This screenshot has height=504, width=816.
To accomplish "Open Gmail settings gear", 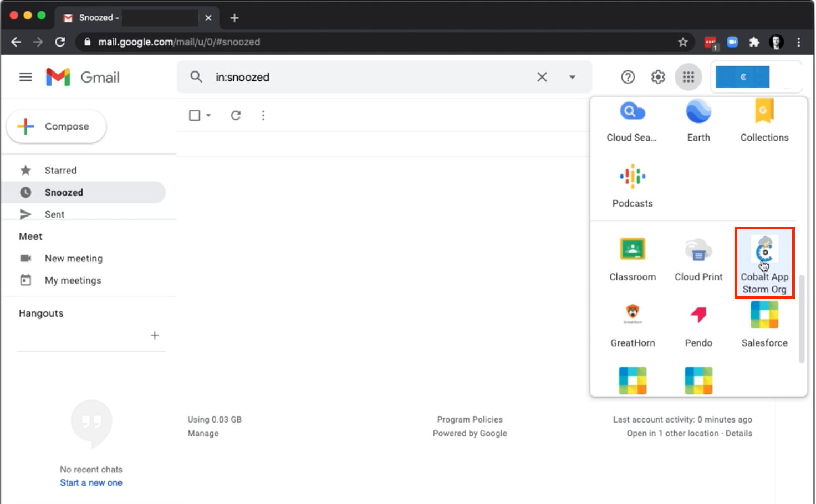I will [x=657, y=77].
